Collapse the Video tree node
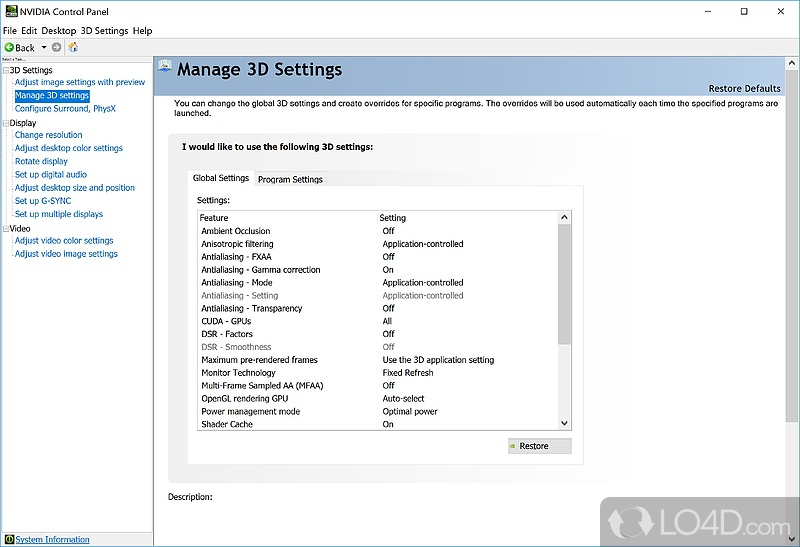The height and width of the screenshot is (547, 800). point(5,228)
